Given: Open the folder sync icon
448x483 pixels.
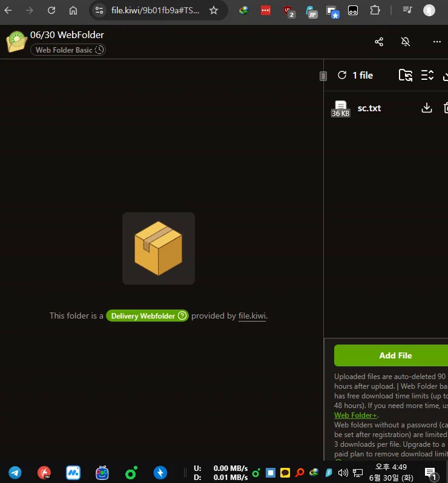Looking at the screenshot, I should (406, 75).
